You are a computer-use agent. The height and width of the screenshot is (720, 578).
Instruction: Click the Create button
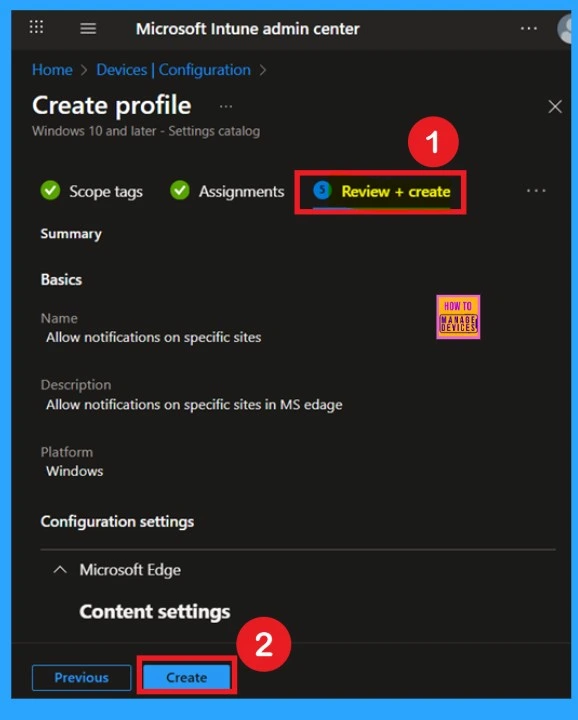coord(186,677)
